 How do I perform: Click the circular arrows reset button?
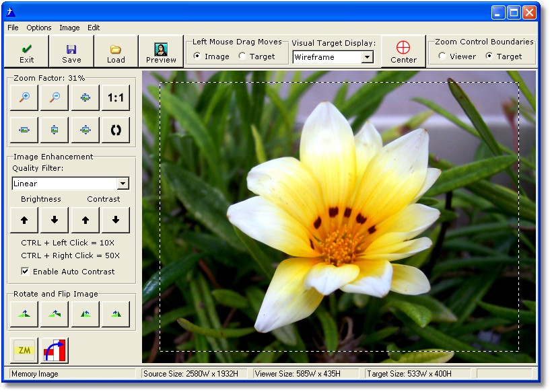[x=116, y=130]
